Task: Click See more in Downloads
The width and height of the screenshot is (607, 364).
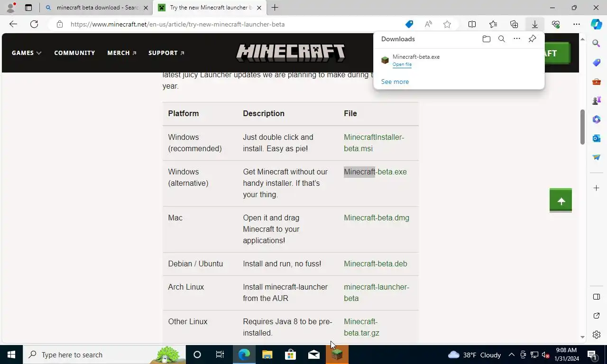Action: click(x=395, y=82)
